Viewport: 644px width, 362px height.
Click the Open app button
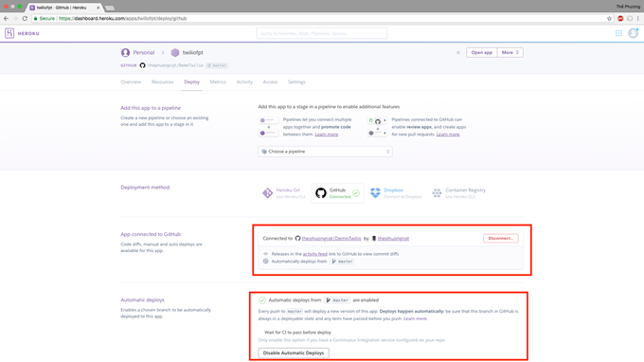482,53
